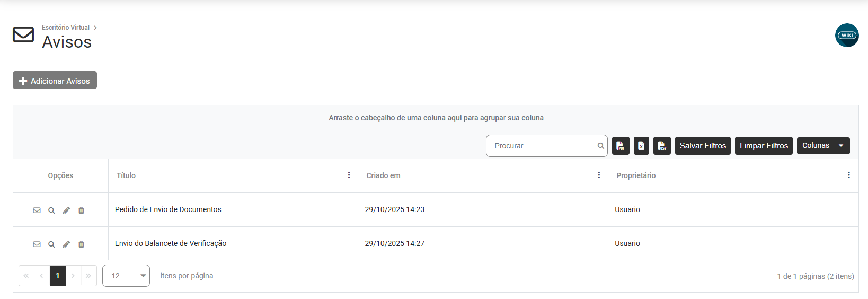
Task: Export the table to CSV
Action: point(662,146)
